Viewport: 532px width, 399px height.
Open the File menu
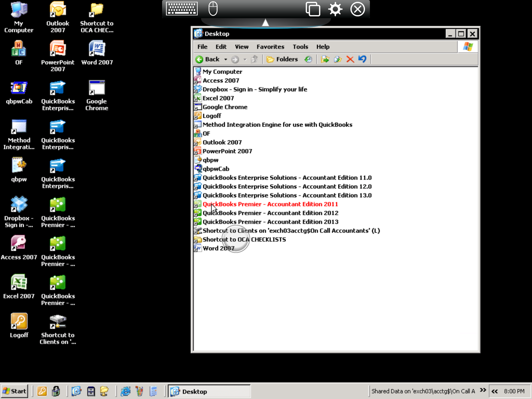(x=203, y=47)
